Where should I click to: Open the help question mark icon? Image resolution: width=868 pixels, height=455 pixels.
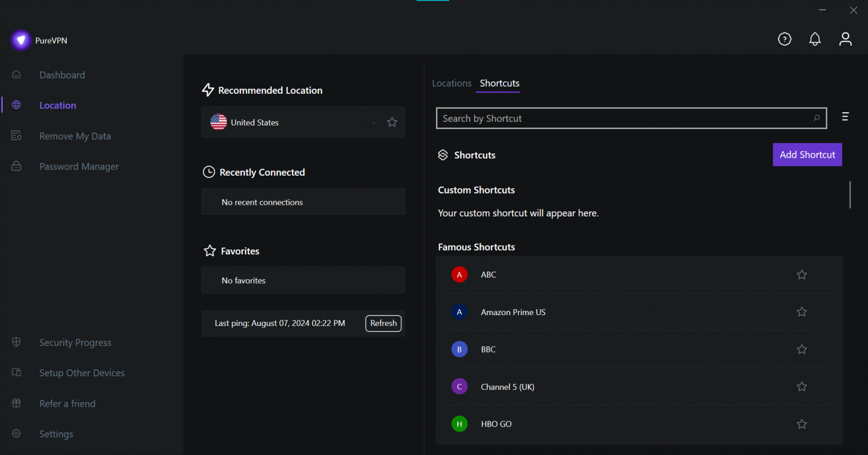click(x=784, y=39)
